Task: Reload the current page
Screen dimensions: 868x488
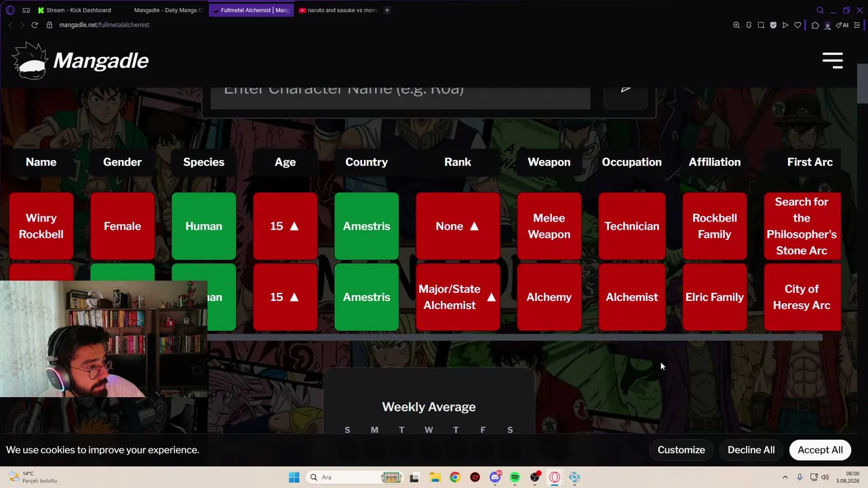Action: tap(35, 25)
